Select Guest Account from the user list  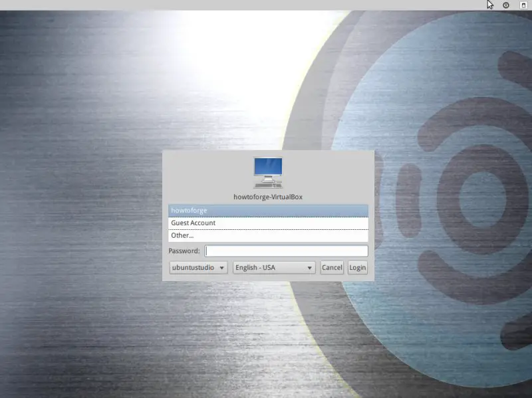point(268,223)
